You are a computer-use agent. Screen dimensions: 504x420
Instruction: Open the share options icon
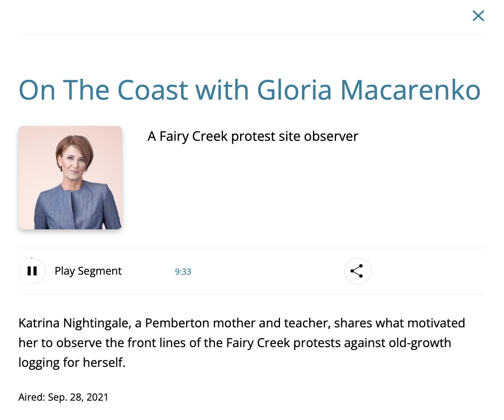tap(357, 271)
